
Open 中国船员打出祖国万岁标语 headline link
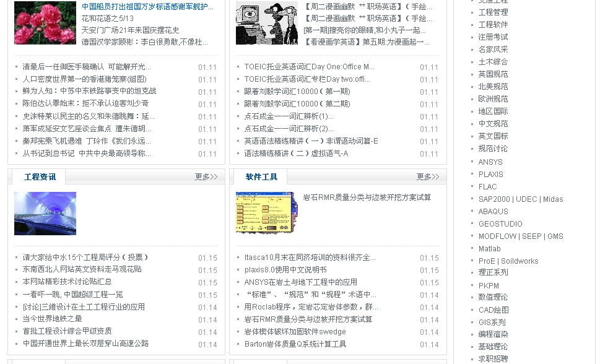pos(148,7)
